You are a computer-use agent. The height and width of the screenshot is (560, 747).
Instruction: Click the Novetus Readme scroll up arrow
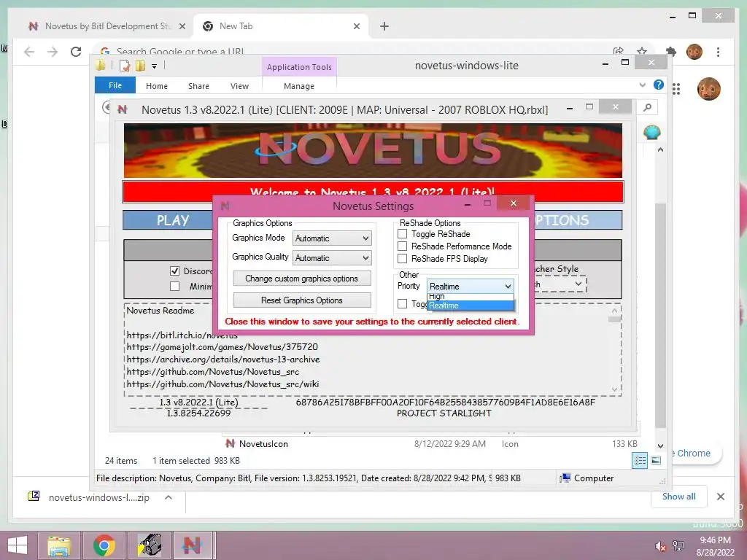614,311
